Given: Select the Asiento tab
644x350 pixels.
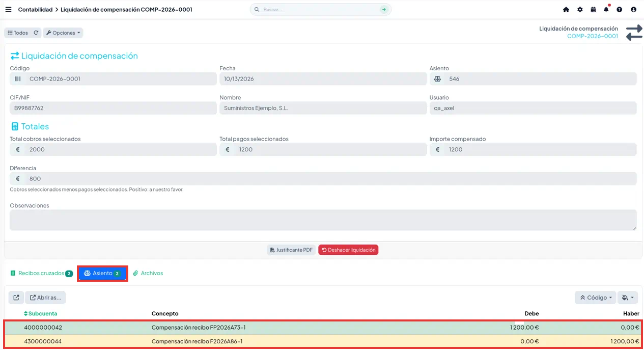Looking at the screenshot, I should pos(102,274).
